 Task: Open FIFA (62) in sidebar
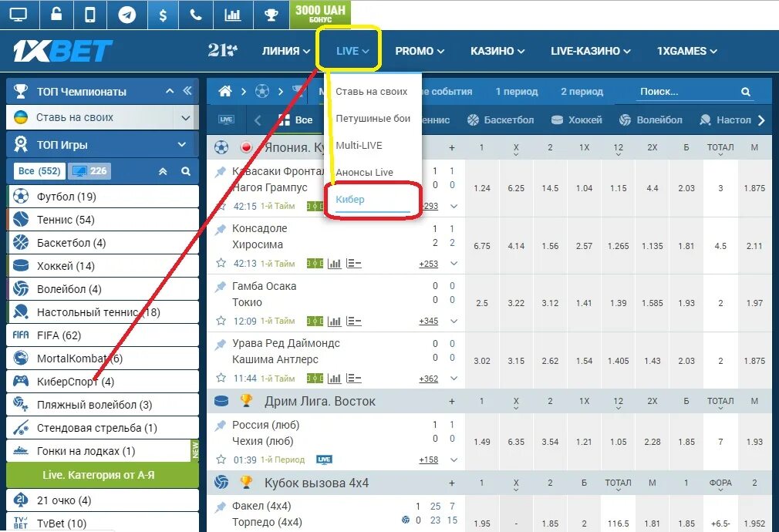coord(103,335)
